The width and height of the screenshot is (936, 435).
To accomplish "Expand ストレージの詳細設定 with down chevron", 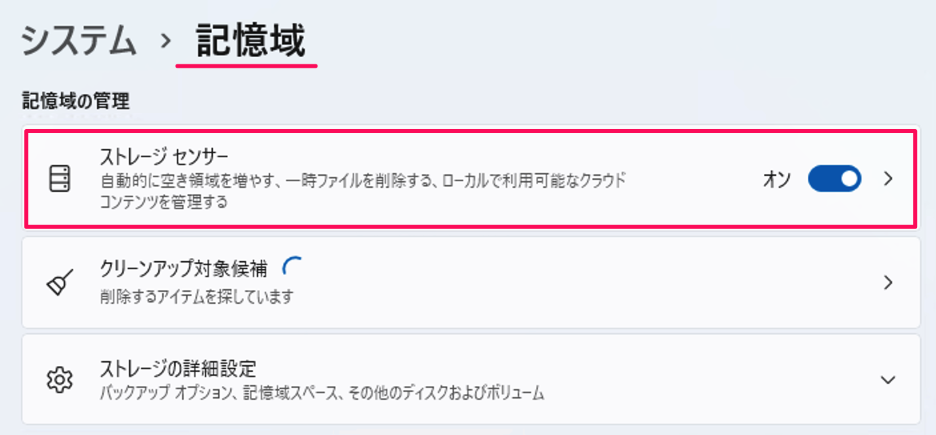I will (888, 380).
